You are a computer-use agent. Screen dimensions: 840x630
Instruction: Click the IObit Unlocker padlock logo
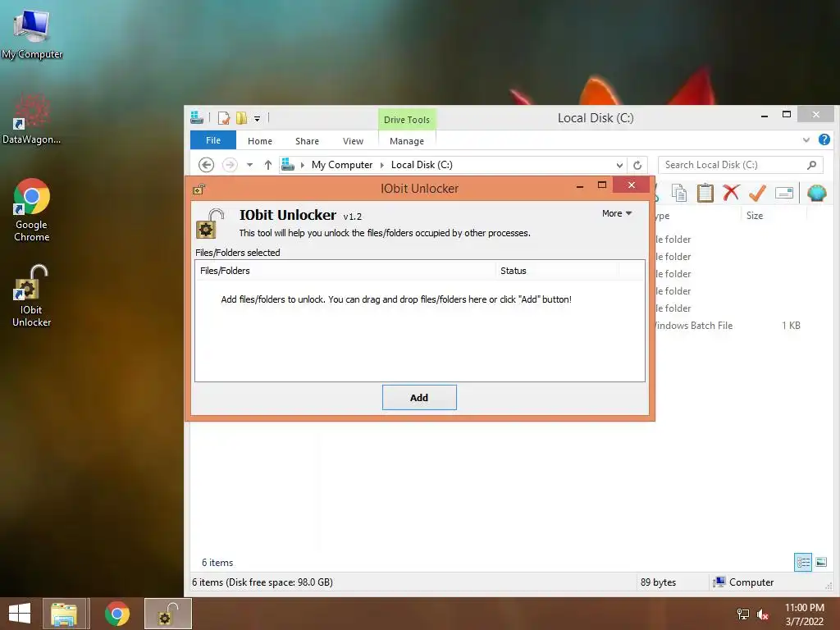pos(210,224)
